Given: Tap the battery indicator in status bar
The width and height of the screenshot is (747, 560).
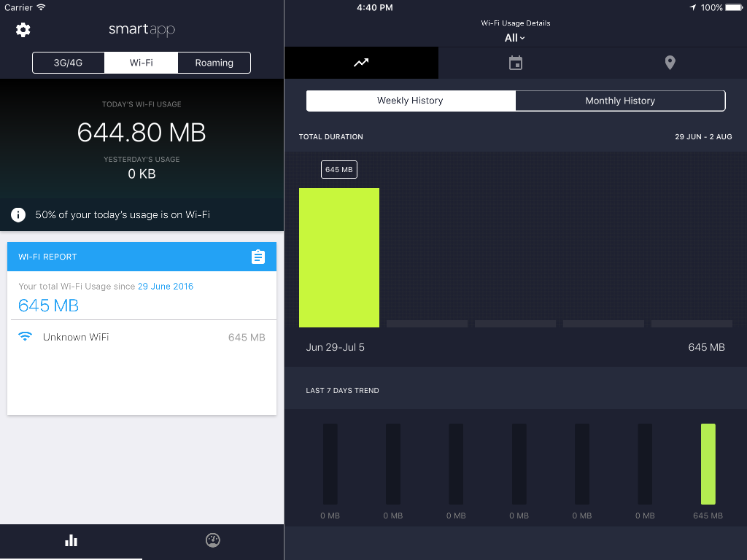Looking at the screenshot, I should click(734, 7).
